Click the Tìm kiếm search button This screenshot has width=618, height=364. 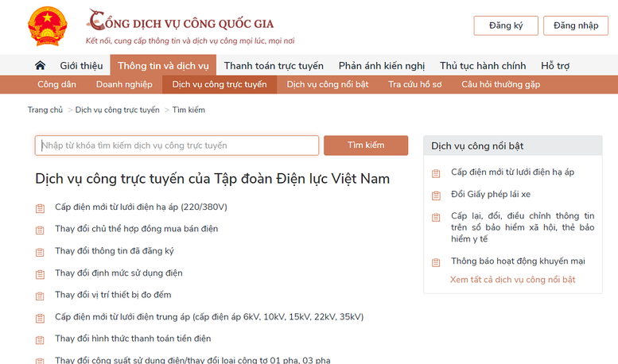366,145
